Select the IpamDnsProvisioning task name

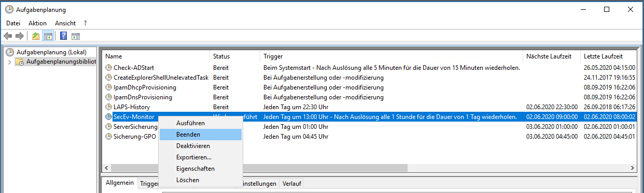(x=143, y=97)
